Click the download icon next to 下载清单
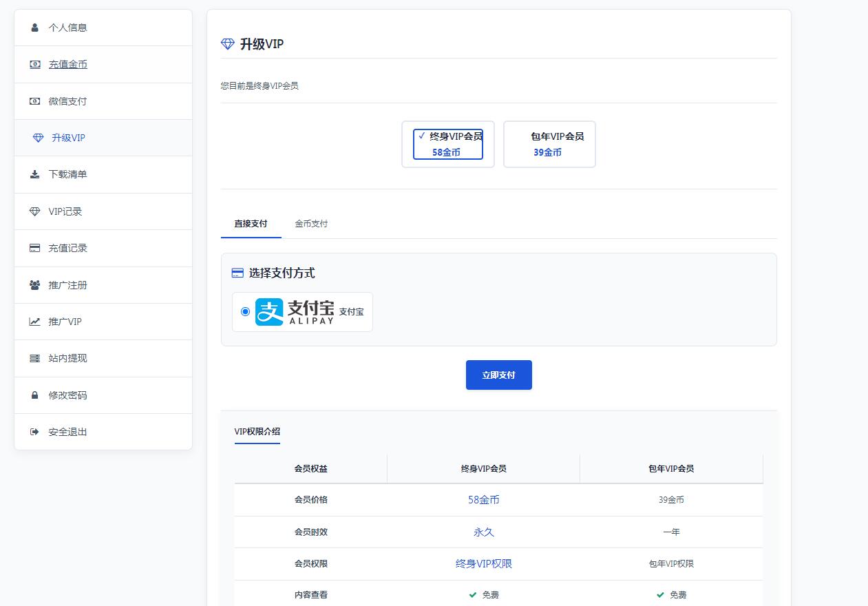This screenshot has height=606, width=868. coord(34,175)
